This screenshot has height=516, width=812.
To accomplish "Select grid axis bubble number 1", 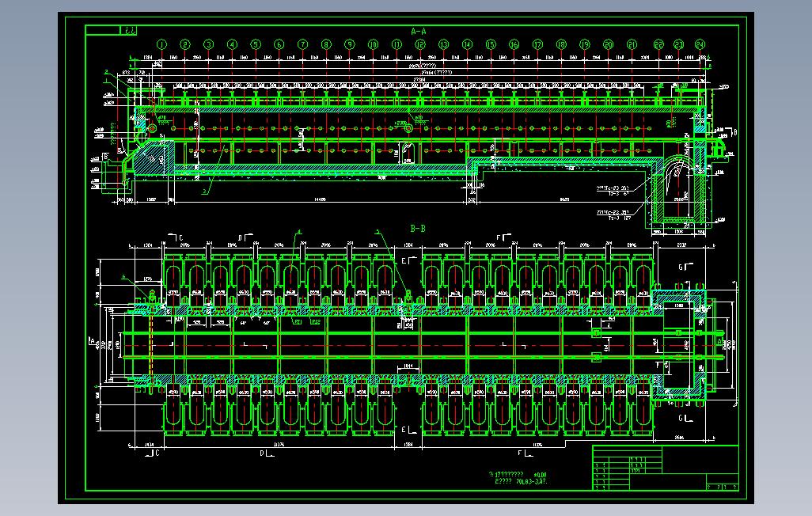I will (161, 44).
